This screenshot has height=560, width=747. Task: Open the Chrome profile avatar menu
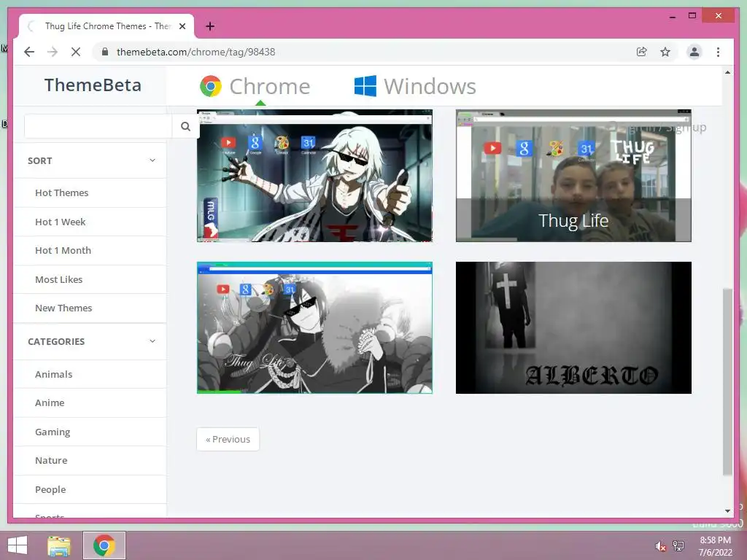pyautogui.click(x=694, y=52)
